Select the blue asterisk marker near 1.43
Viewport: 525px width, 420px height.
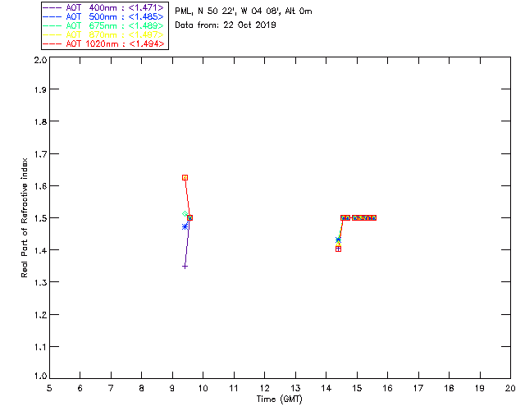point(338,240)
